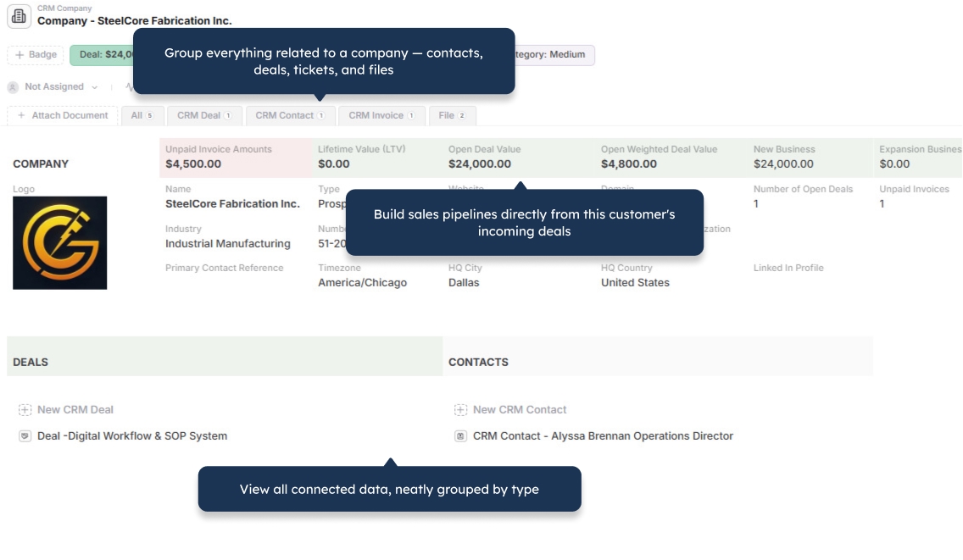Click the America/Chicago timezone value
This screenshot has width=963, height=560.
(362, 283)
